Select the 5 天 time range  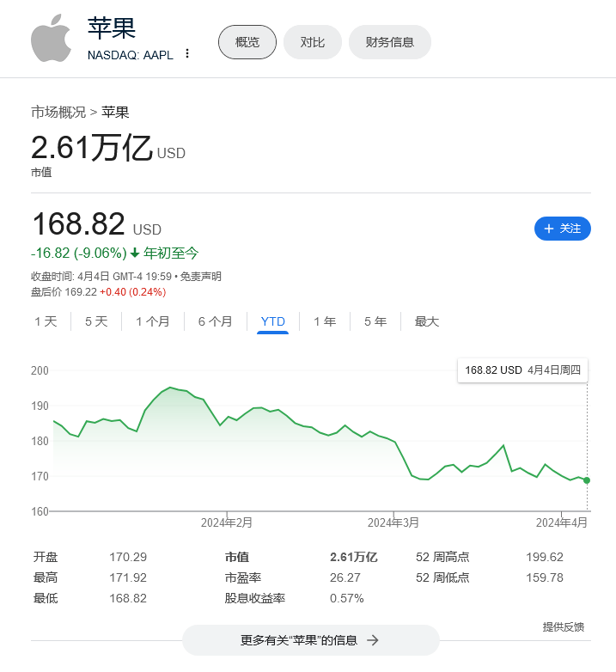tap(96, 321)
